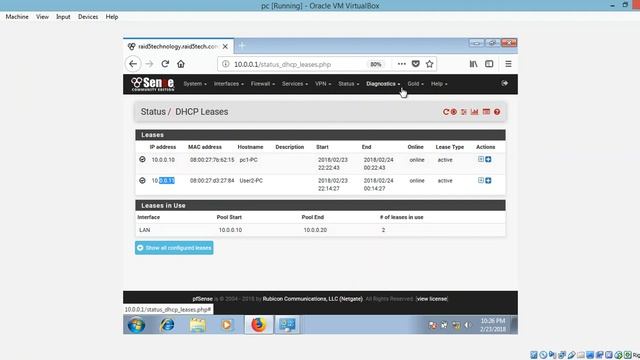Screen dimensions: 640x360
Task: Toggle the Firefox sidebar icon
Action: coord(489,64)
